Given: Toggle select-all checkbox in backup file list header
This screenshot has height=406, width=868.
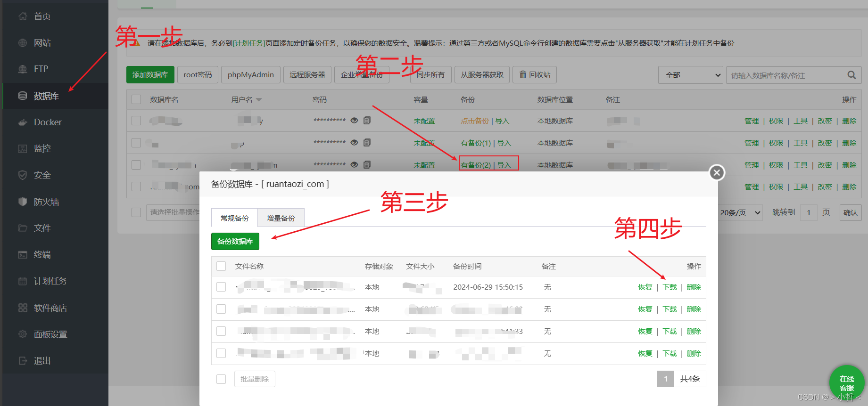Looking at the screenshot, I should 221,266.
